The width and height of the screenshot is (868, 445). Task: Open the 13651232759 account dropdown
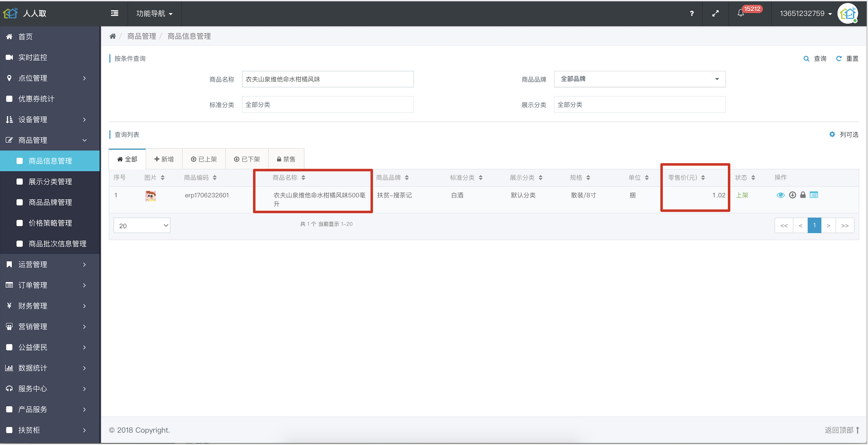click(x=806, y=14)
